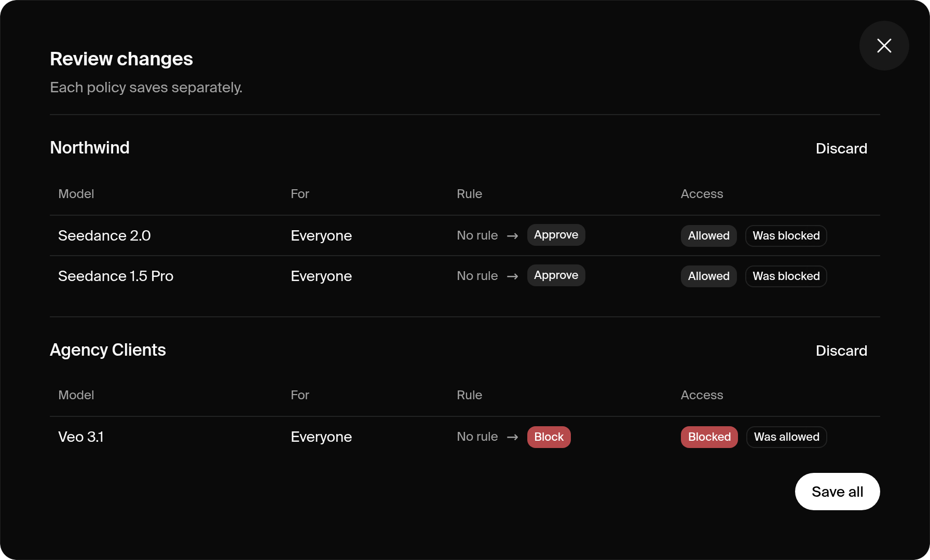930x560 pixels.
Task: Click the Agency Clients policy heading
Action: [108, 350]
